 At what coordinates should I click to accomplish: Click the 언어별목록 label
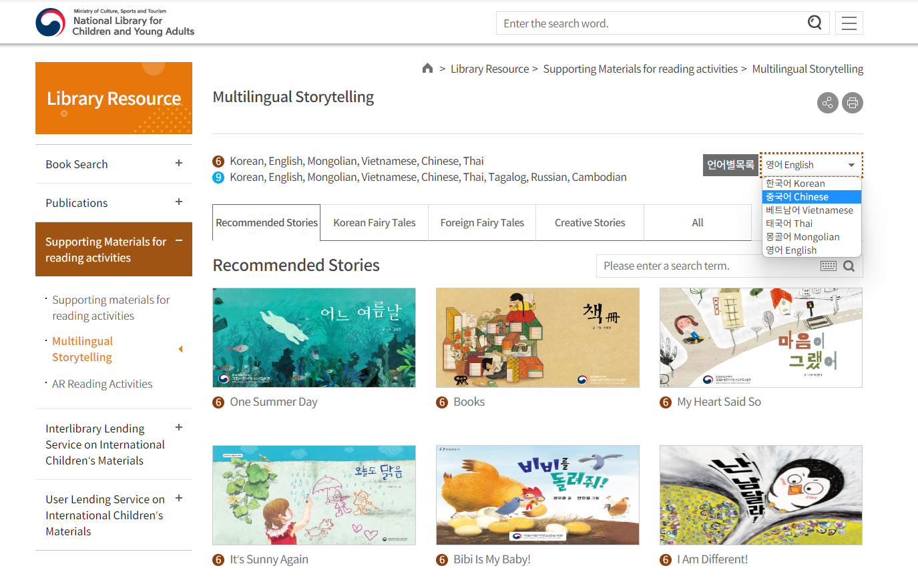point(730,165)
